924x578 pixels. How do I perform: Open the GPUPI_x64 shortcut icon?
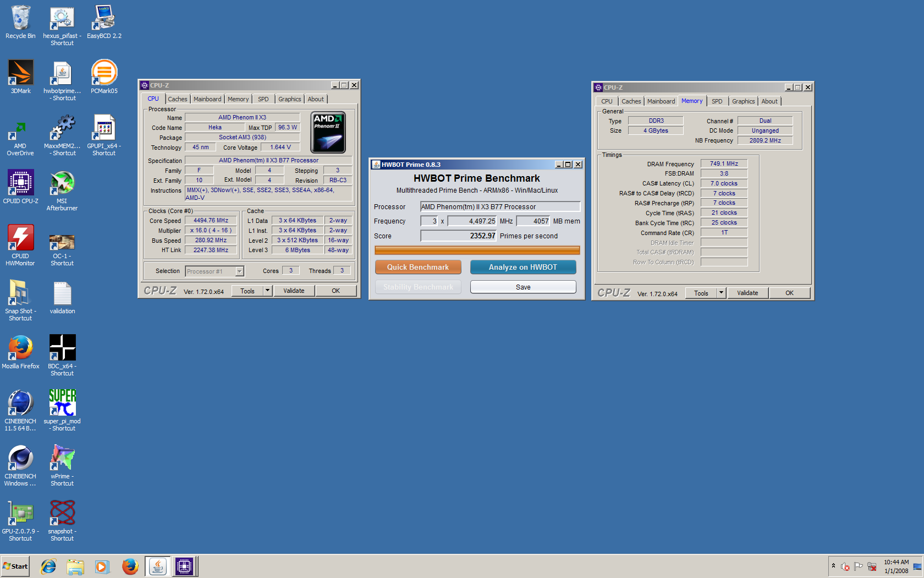(104, 135)
